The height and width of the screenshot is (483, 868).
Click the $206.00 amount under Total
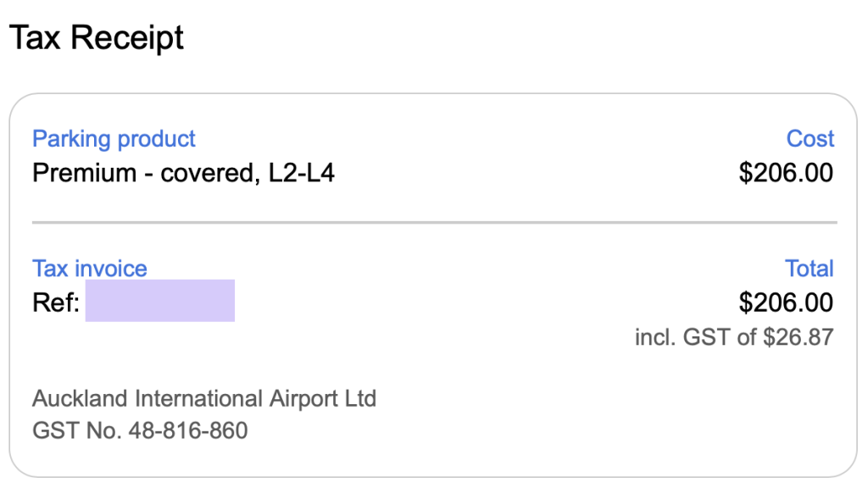(786, 303)
